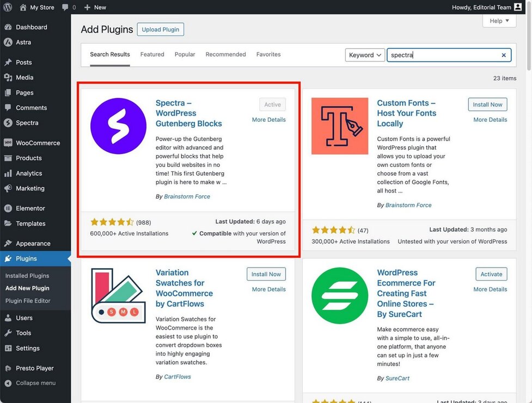This screenshot has height=403, width=532.
Task: Clear the search field using the x icon
Action: 503,55
